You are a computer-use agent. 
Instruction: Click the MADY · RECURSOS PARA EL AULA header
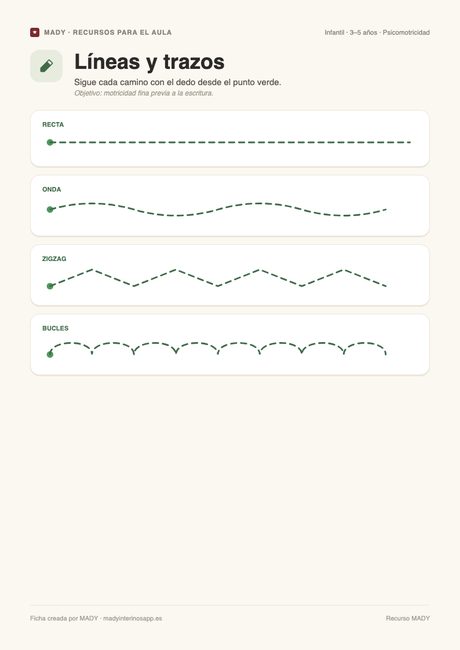108,32
